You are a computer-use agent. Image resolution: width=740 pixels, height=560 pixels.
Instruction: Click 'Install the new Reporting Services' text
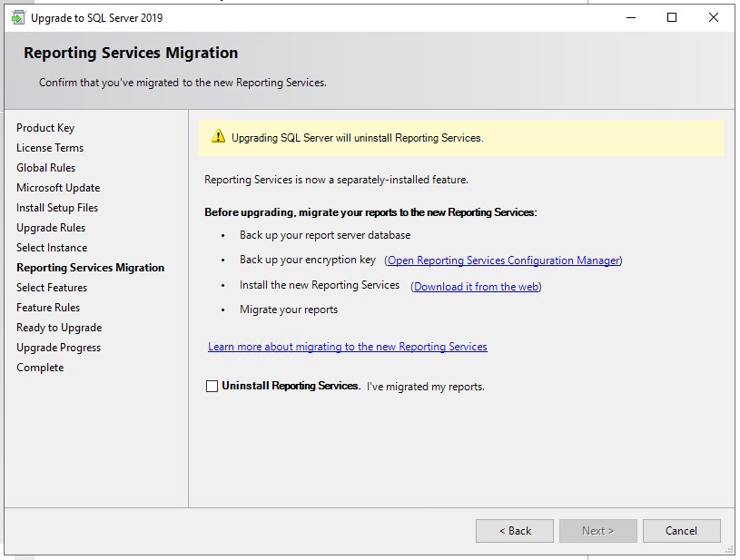click(320, 285)
